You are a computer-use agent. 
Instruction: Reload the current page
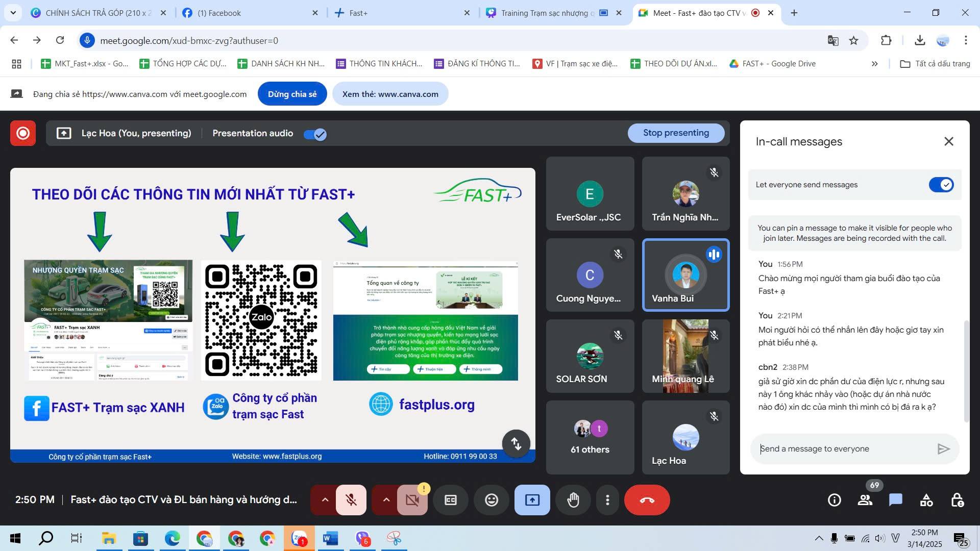(60, 40)
